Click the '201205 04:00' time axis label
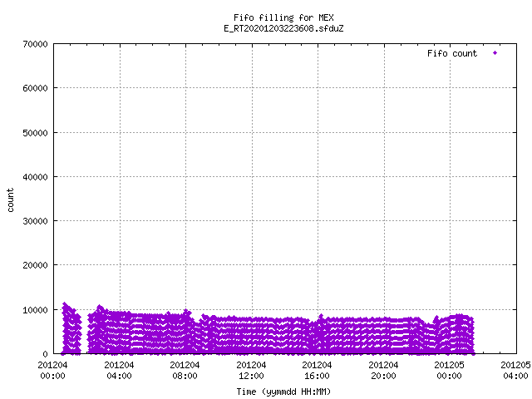Screen dimensions: 532x399 click(515, 370)
